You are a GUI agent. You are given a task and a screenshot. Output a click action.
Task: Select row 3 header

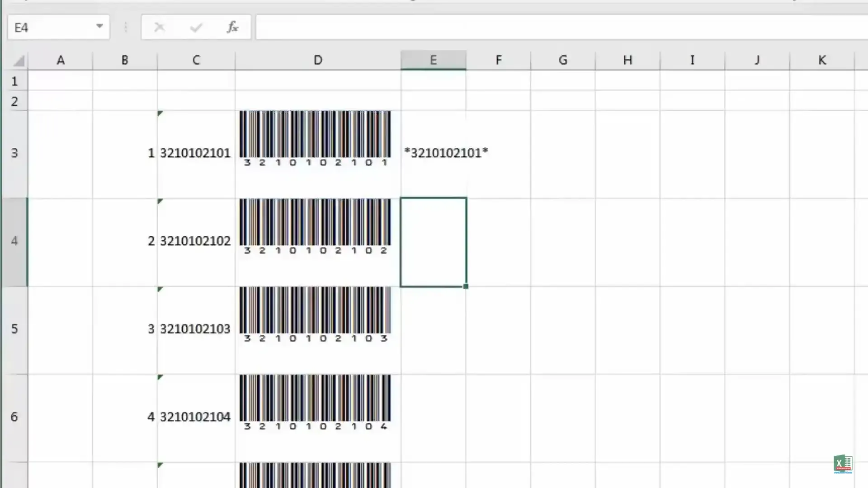tap(14, 154)
